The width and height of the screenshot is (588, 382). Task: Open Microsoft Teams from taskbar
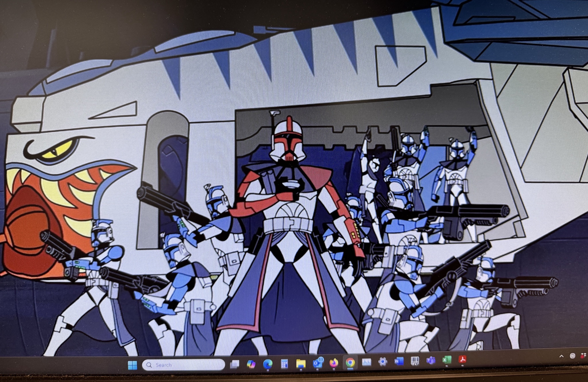point(431,360)
